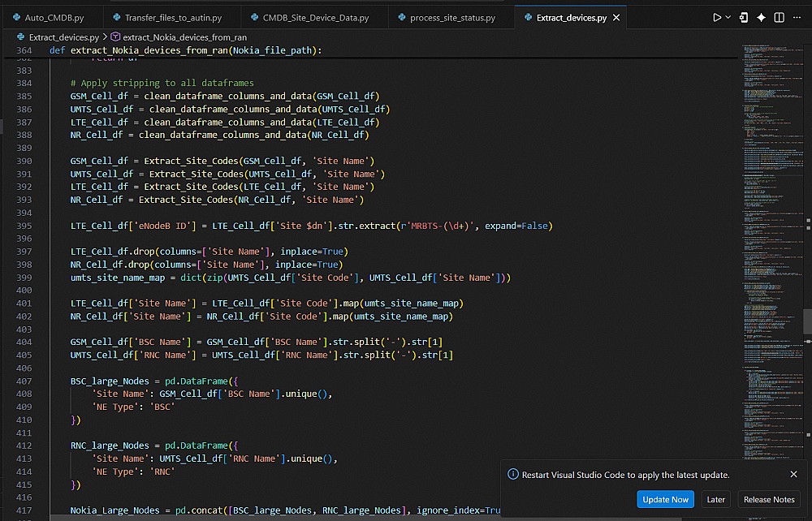
Task: Click the Copilot sparkle icon
Action: (x=762, y=18)
